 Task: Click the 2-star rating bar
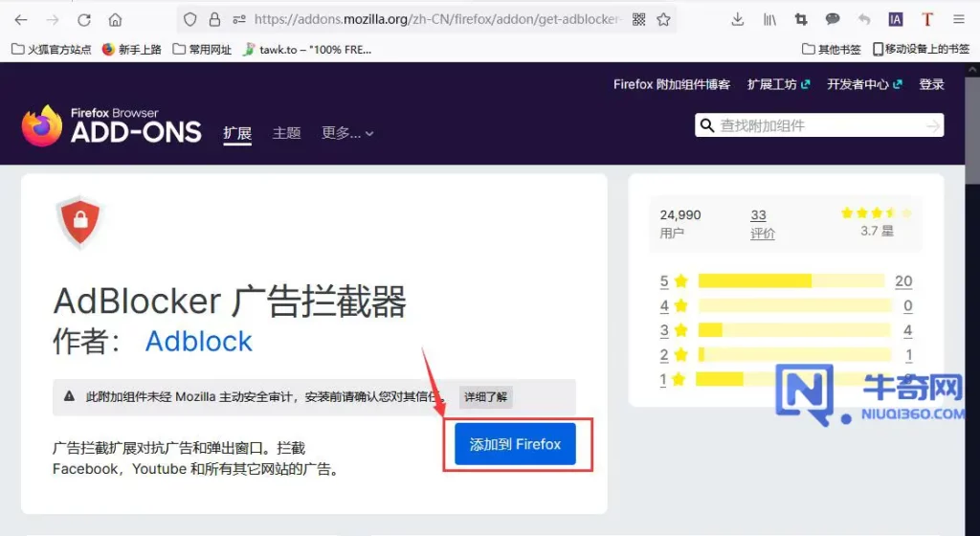coord(794,355)
